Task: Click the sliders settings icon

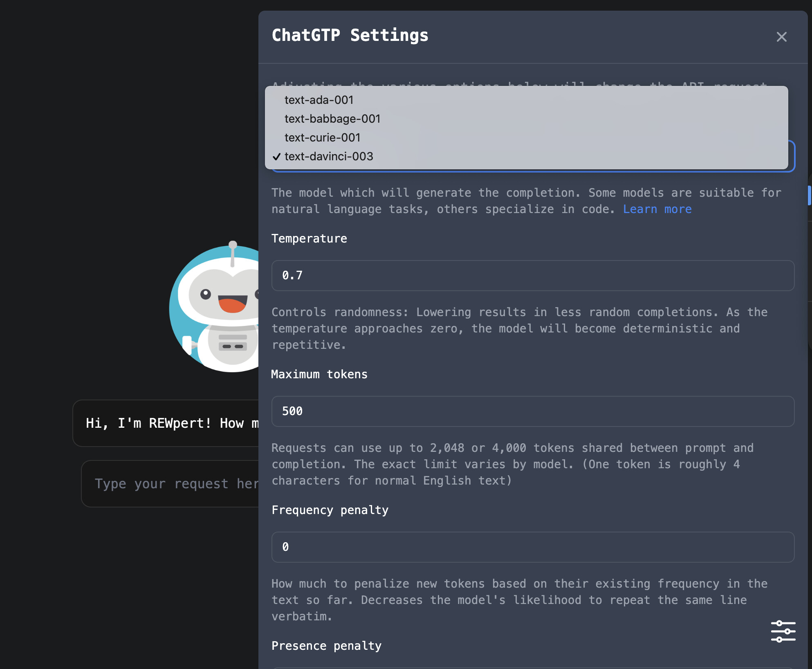Action: [x=783, y=631]
